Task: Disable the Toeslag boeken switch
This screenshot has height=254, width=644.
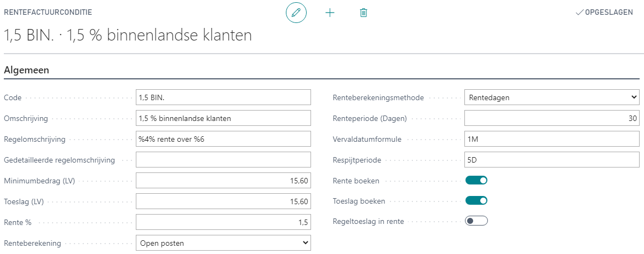Action: pos(476,201)
